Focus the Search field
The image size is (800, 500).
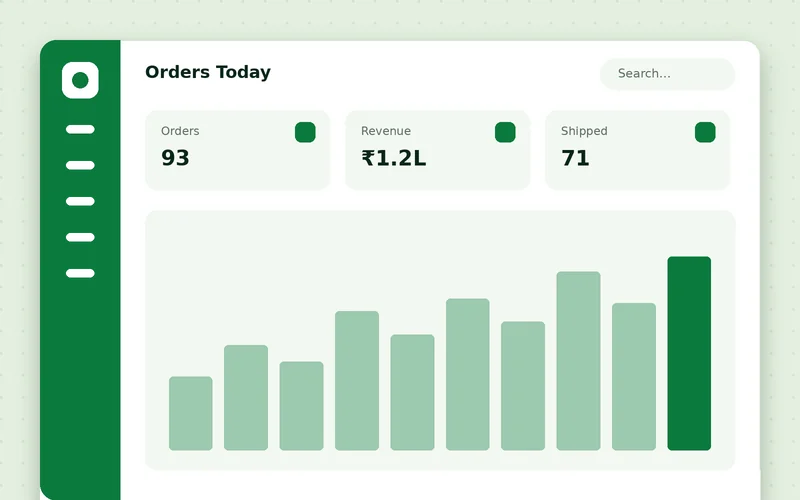pos(667,74)
